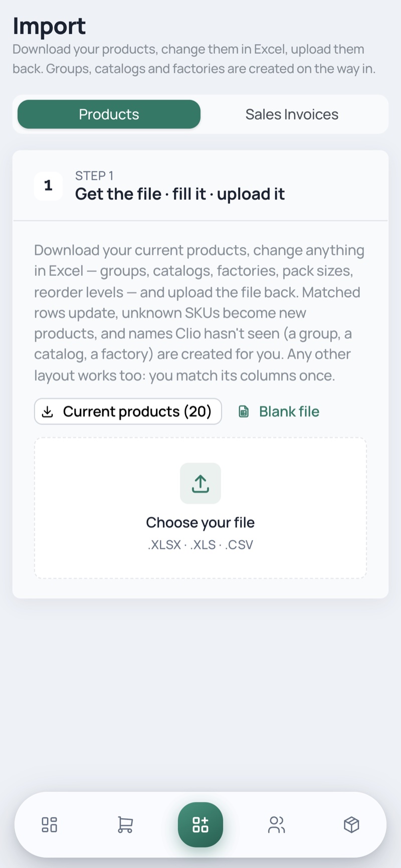Viewport: 401px width, 868px height.
Task: Click the Import page title
Action: 49,26
